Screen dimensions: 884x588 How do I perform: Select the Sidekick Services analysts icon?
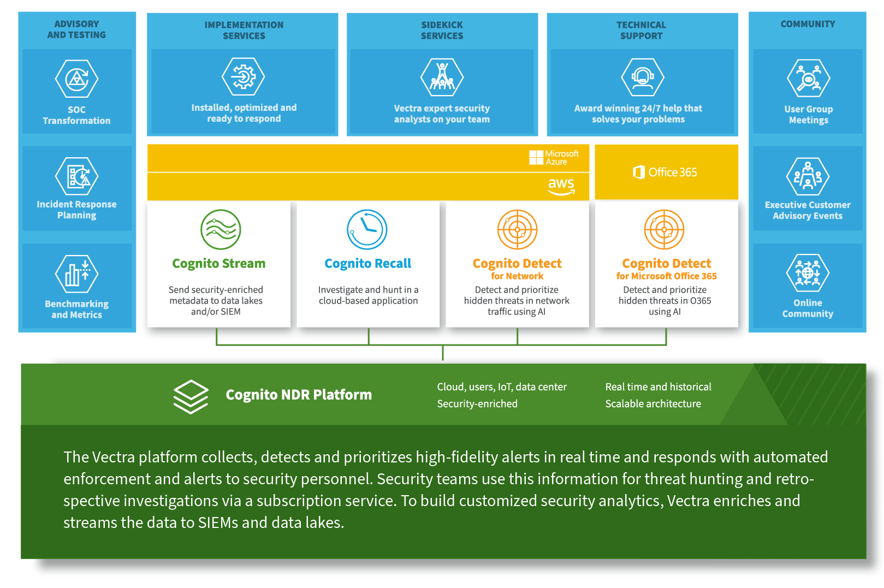(442, 76)
